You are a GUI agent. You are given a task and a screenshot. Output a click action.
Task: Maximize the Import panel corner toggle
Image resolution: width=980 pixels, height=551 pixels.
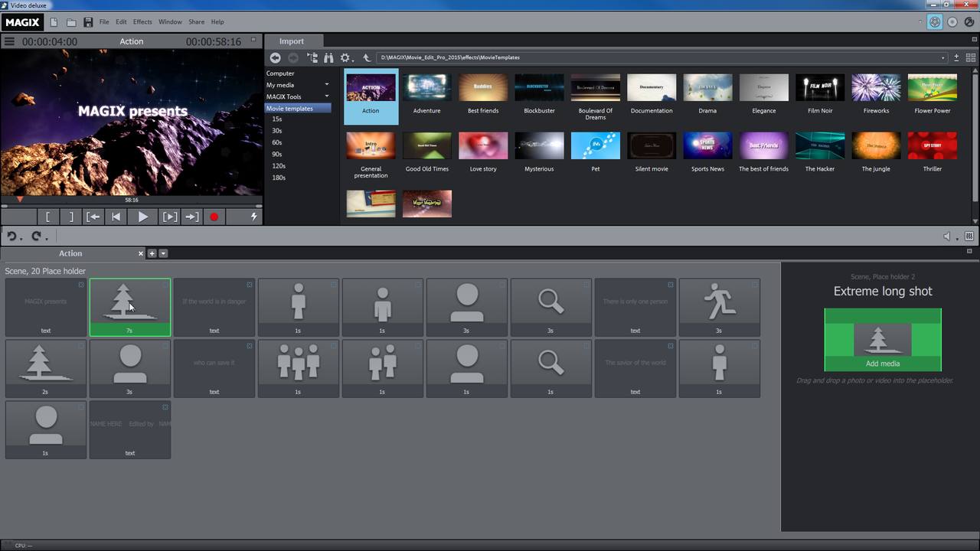coord(974,39)
